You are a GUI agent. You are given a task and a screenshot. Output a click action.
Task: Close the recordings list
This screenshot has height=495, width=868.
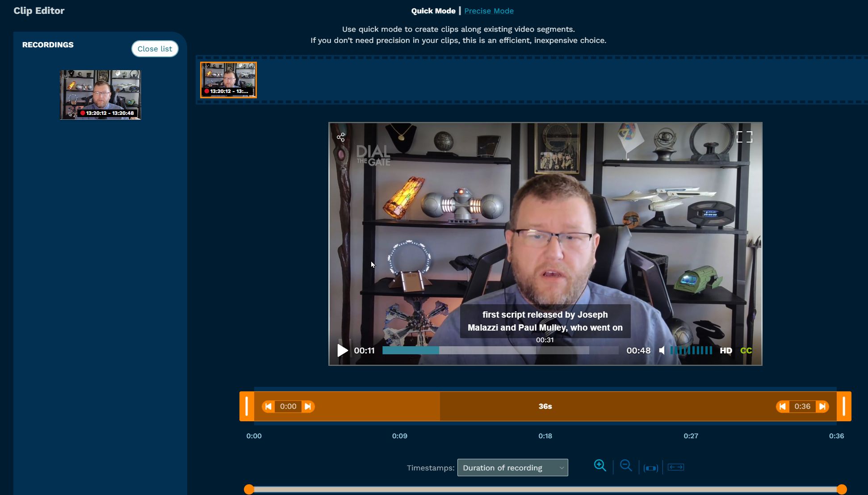(155, 49)
